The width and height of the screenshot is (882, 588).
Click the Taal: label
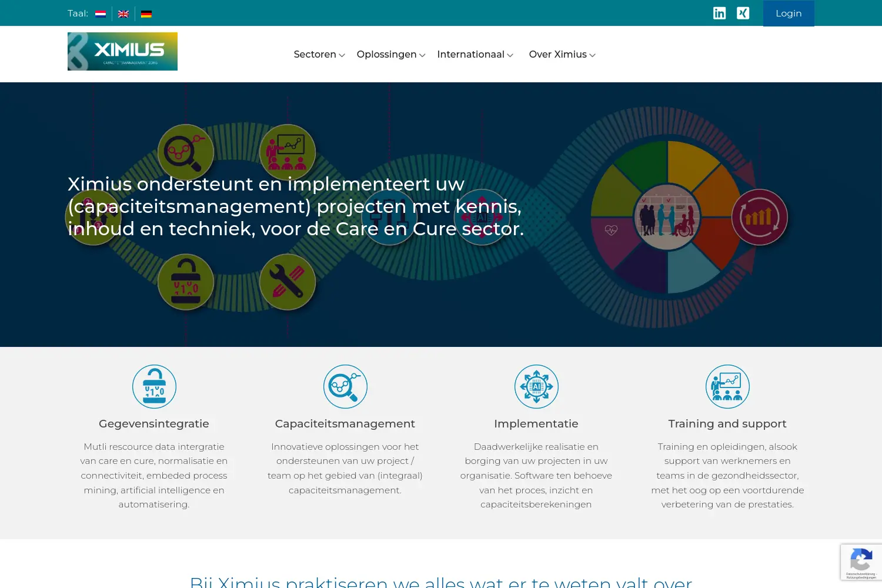tap(78, 13)
